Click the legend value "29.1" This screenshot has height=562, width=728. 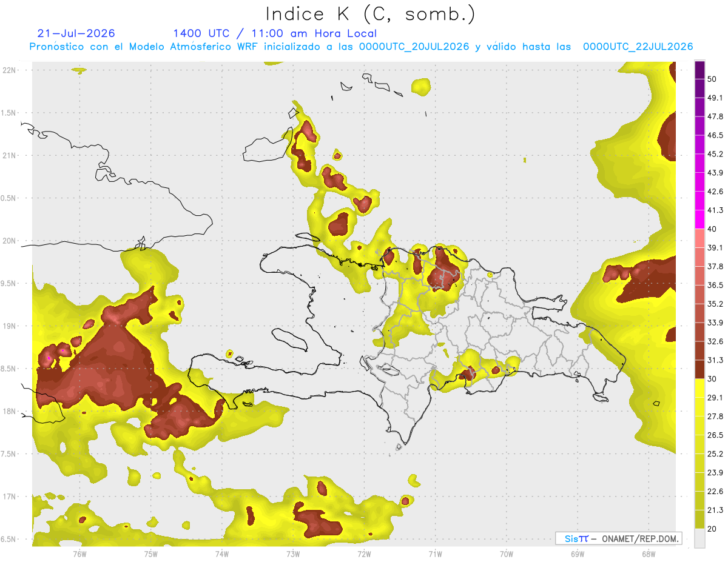[715, 398]
